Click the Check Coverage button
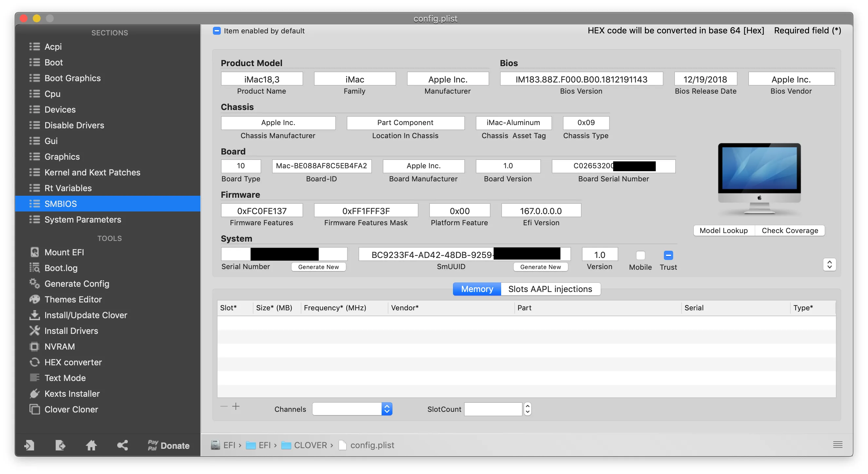The height and width of the screenshot is (474, 868). click(789, 230)
